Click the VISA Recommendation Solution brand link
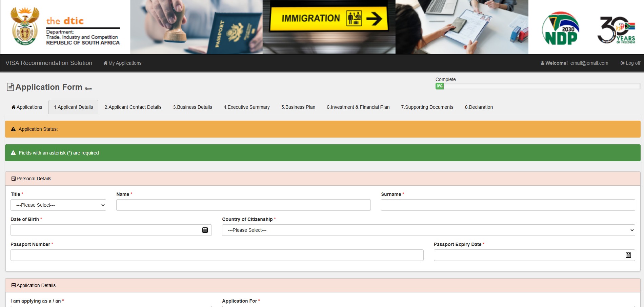644x307 pixels. click(49, 63)
